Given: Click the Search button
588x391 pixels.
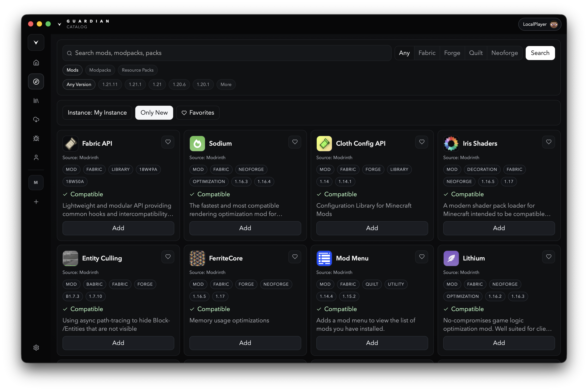Looking at the screenshot, I should click(x=540, y=53).
